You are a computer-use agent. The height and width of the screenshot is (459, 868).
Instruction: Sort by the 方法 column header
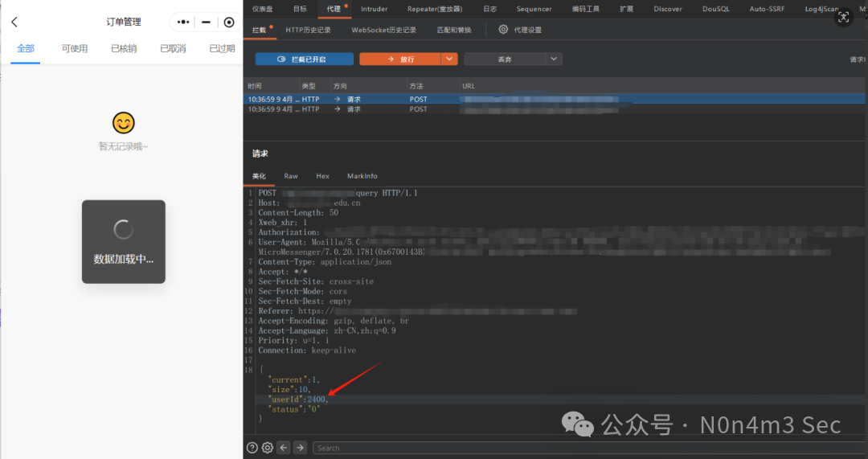click(x=416, y=86)
